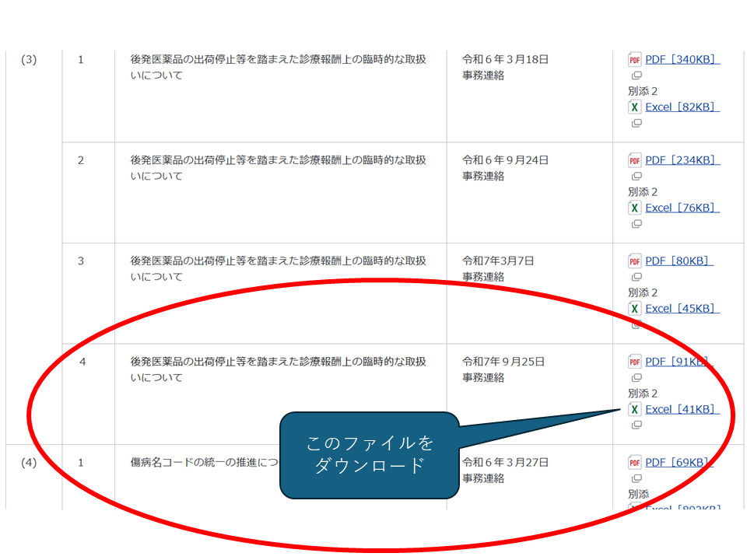
Task: Open the PDF [340KB] link
Action: (x=682, y=60)
